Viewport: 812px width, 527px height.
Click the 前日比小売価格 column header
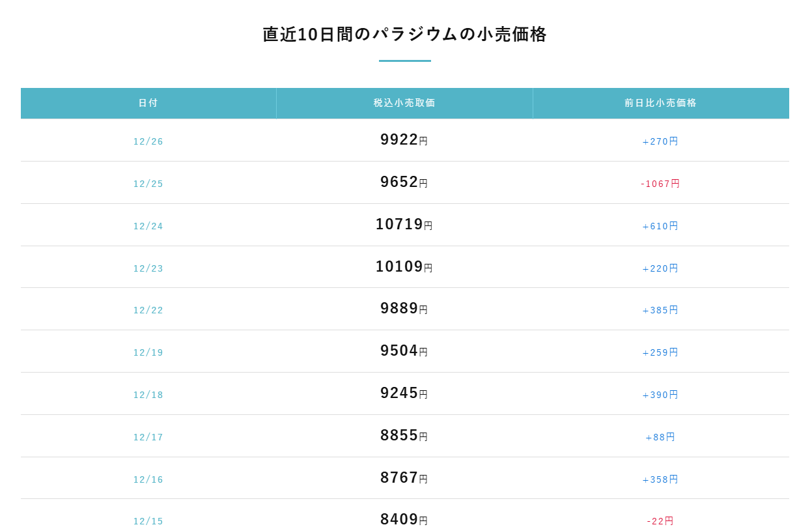pos(660,103)
